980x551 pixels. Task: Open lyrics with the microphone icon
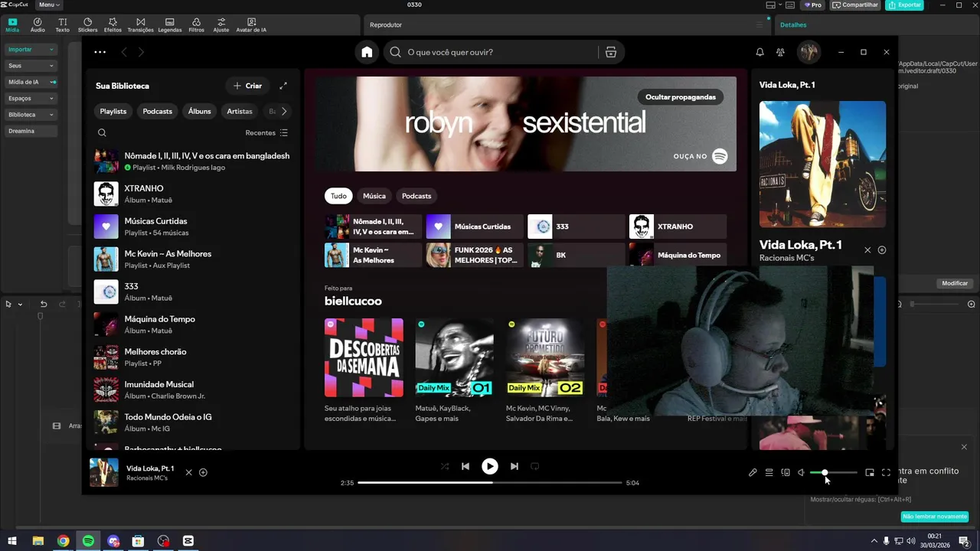[753, 473]
